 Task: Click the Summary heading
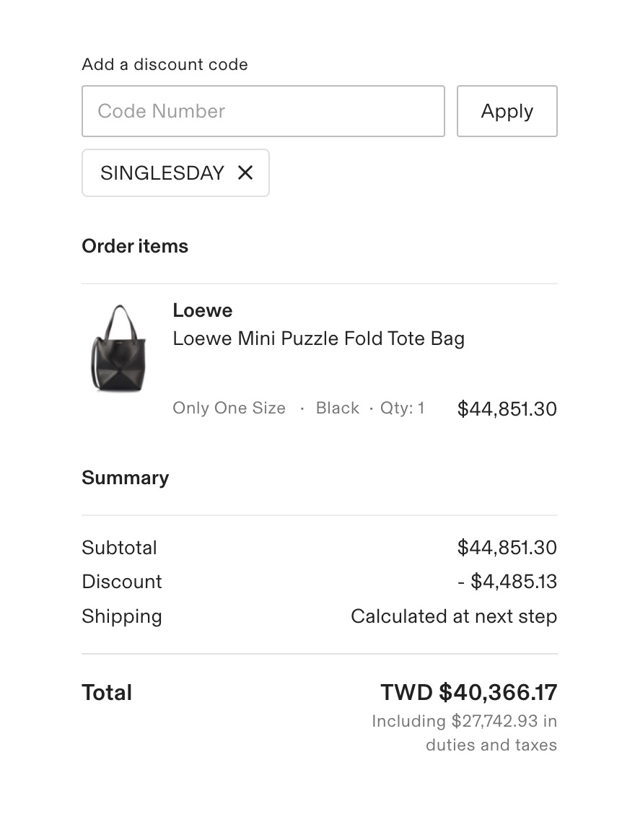(125, 478)
